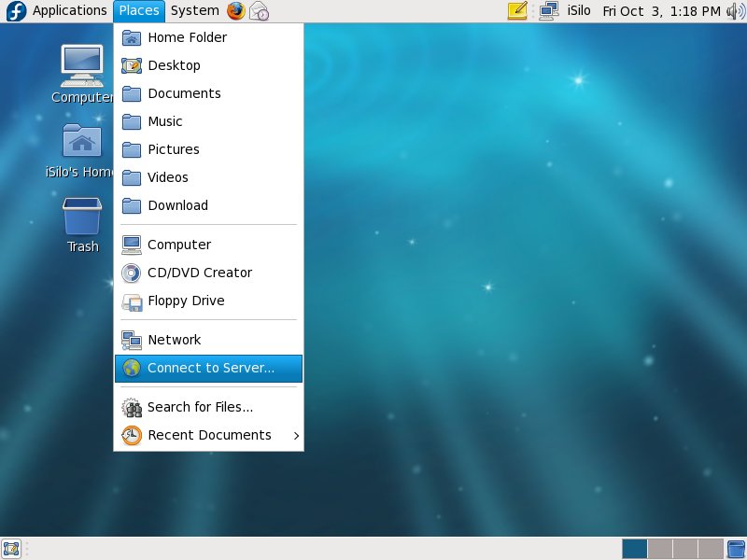747x560 pixels.
Task: Select Search for Files... entry
Action: click(200, 407)
